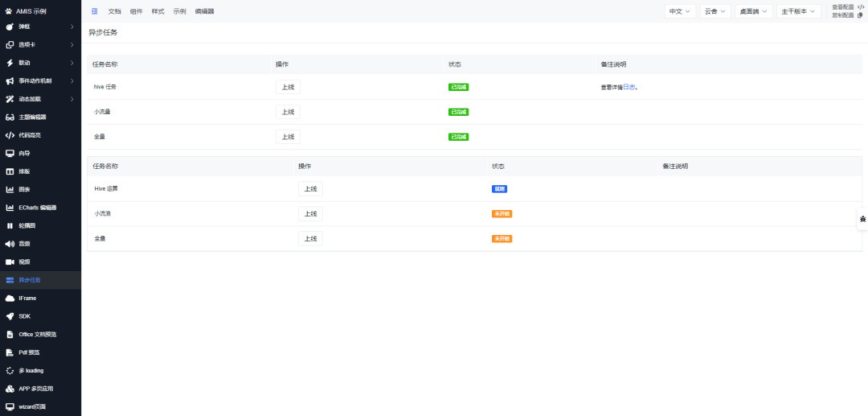868x416 pixels.
Task: Click the ECharts 编辑器 chart icon
Action: 10,208
